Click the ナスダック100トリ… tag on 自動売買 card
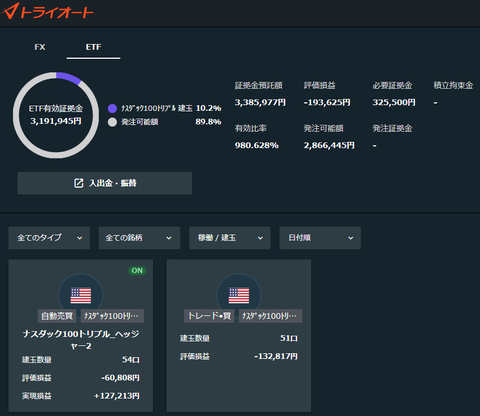 coord(112,316)
